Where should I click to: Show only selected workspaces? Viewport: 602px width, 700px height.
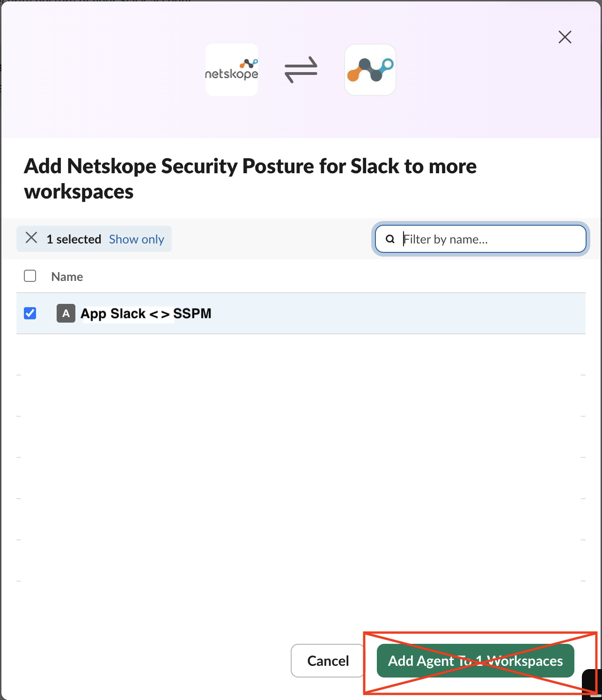137,239
